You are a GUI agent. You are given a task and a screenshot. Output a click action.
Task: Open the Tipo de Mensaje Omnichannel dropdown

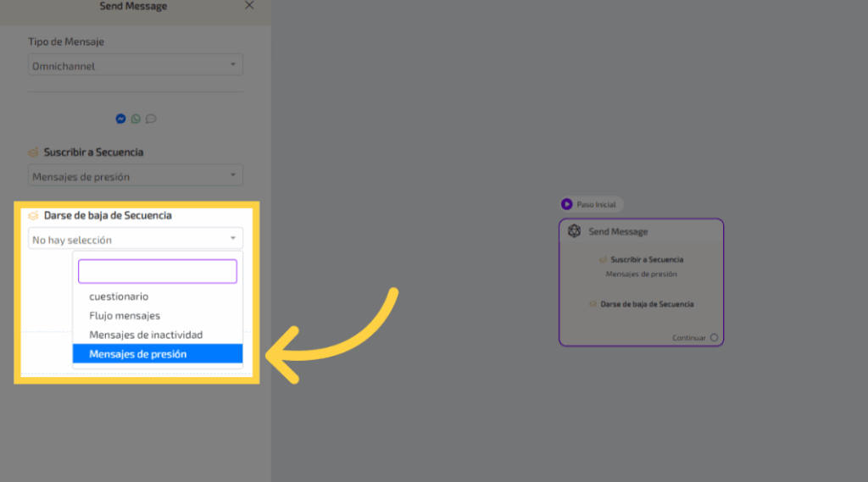coord(136,65)
